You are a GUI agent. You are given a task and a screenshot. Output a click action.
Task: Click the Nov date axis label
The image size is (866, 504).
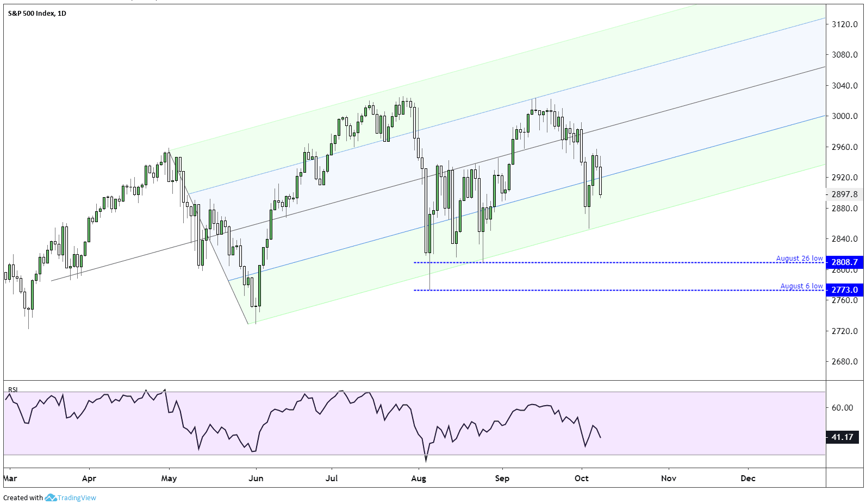point(669,478)
